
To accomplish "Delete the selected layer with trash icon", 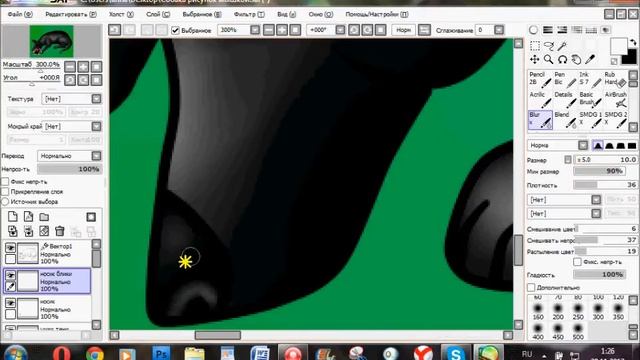I will pos(60,231).
